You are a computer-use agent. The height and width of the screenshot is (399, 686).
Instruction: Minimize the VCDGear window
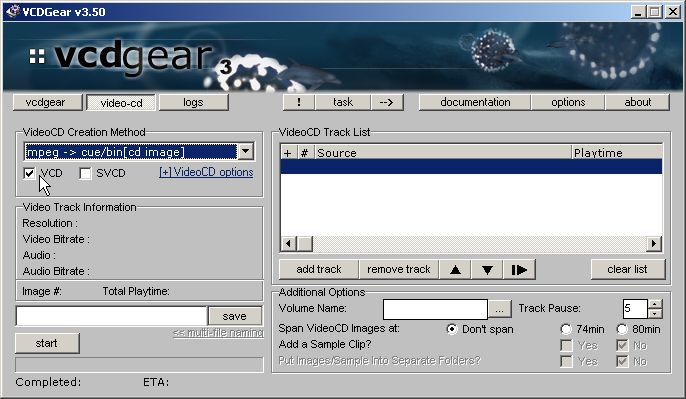[638, 12]
